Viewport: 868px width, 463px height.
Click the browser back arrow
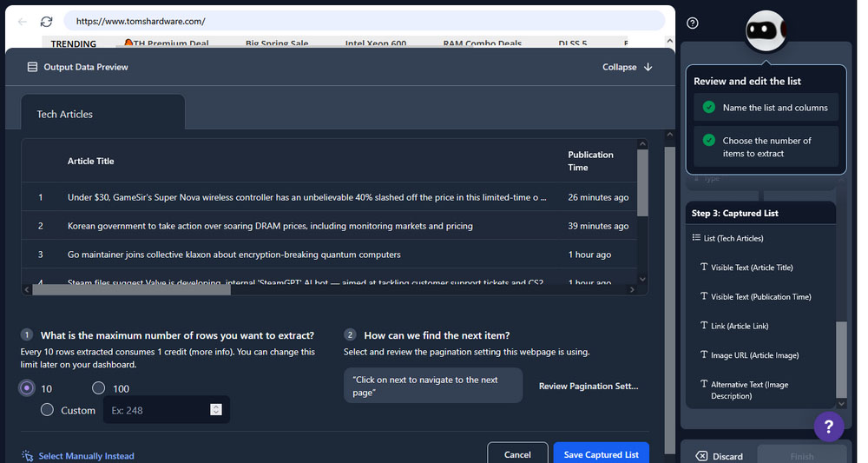coord(23,22)
